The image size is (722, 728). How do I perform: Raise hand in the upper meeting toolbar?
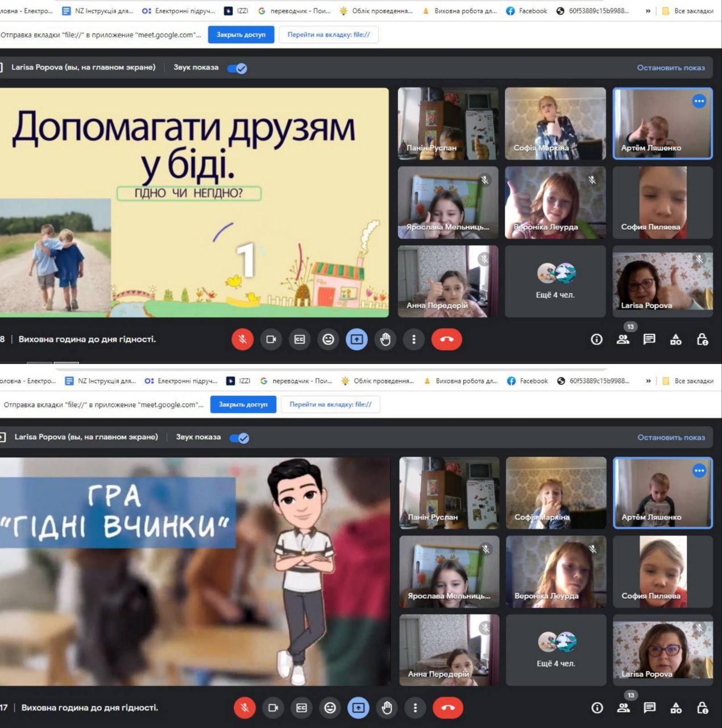(x=385, y=340)
